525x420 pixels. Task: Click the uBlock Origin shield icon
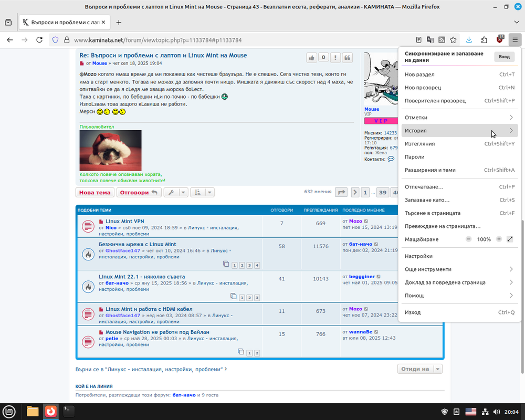pyautogui.click(x=500, y=39)
